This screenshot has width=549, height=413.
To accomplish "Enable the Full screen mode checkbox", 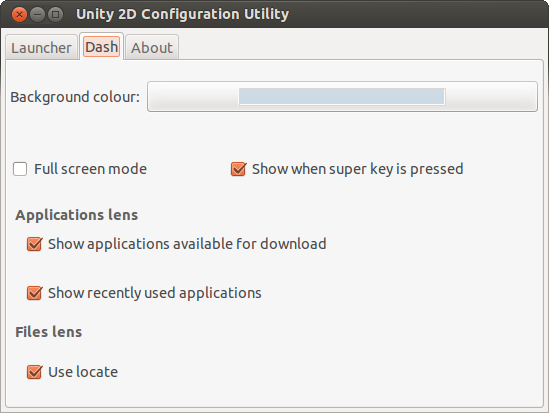I will pos(20,169).
